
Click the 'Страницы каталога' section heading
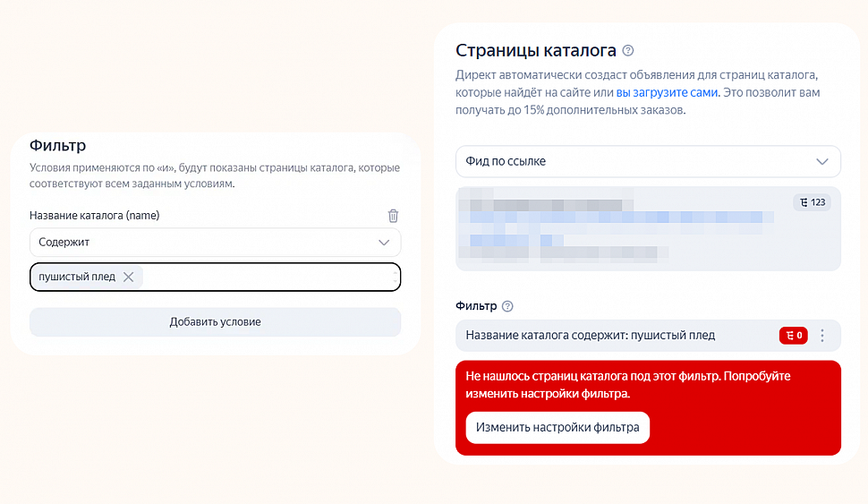tap(536, 50)
